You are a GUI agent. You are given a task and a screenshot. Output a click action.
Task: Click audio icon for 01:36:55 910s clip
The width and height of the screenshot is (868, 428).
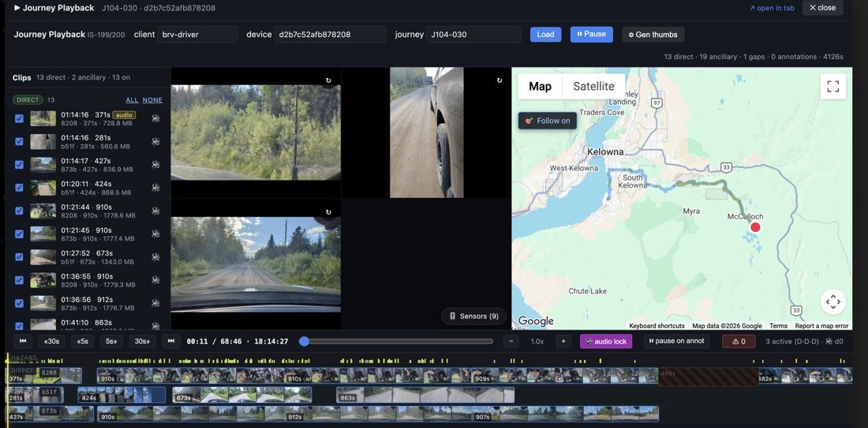click(x=155, y=280)
